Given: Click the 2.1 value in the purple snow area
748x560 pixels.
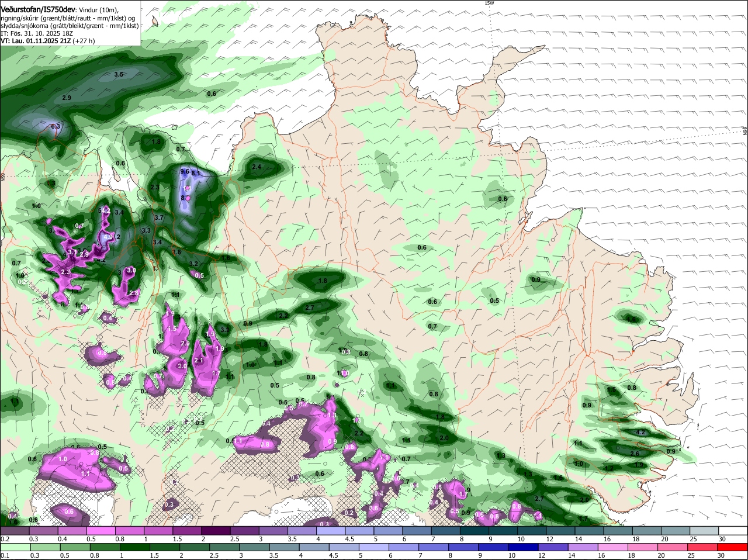Looking at the screenshot, I should tap(198, 361).
